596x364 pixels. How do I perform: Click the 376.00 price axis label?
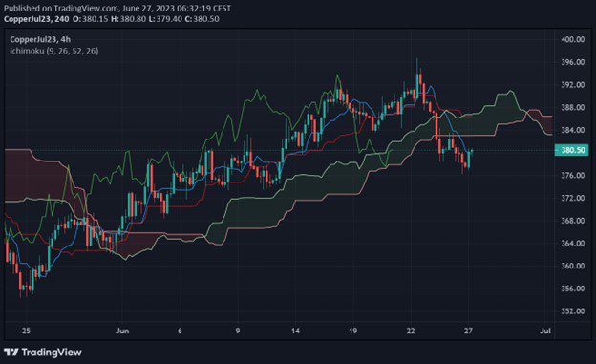click(x=573, y=176)
